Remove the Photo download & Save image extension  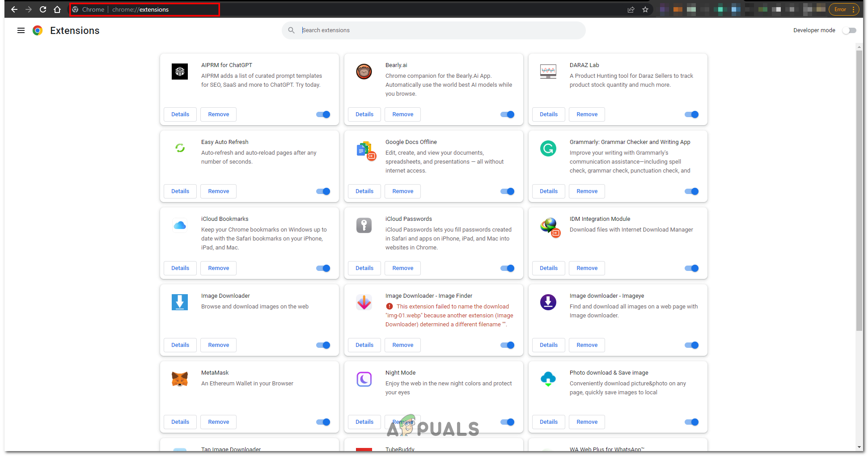click(586, 422)
